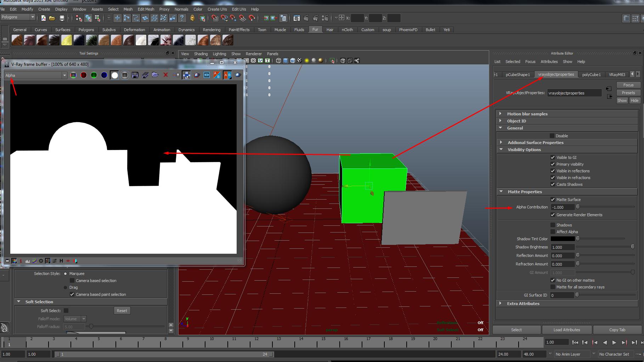Open the load image folder icon in frame buffer

[x=155, y=75]
